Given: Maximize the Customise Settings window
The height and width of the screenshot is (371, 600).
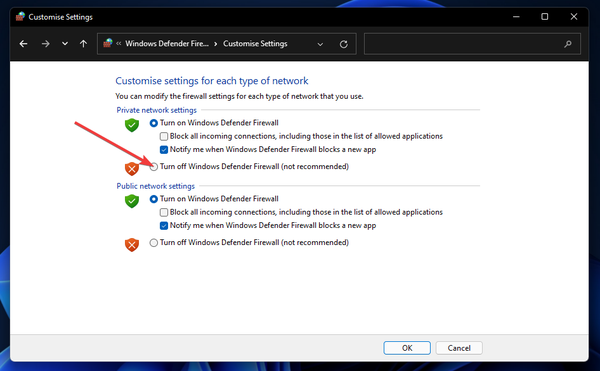Looking at the screenshot, I should (x=545, y=17).
